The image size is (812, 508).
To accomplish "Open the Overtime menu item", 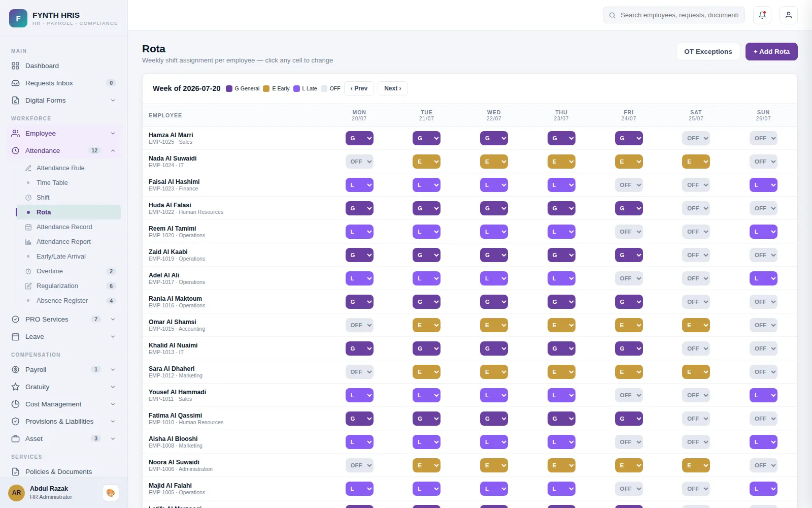I will click(69, 271).
